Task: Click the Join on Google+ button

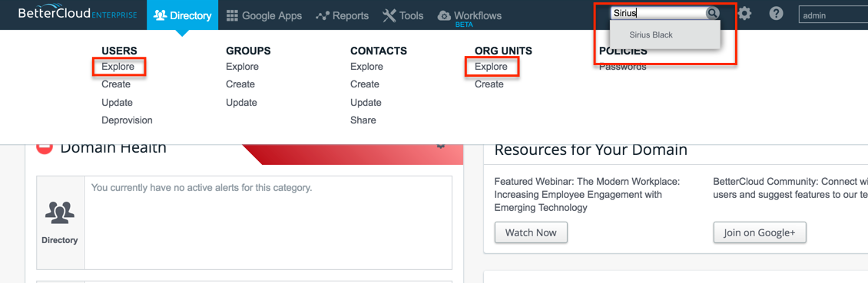Action: pos(760,232)
